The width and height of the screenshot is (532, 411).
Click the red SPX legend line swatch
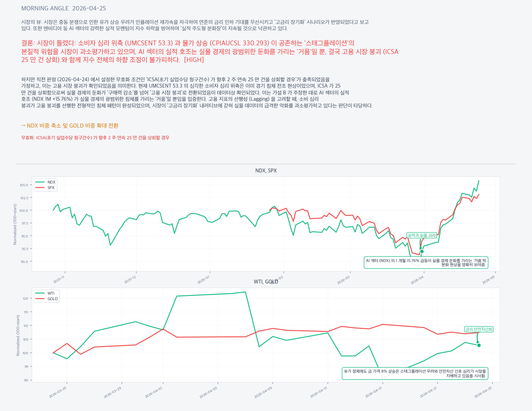pyautogui.click(x=40, y=188)
